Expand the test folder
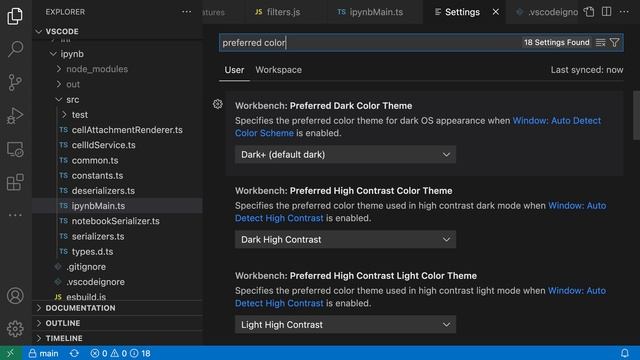 coord(118,115)
